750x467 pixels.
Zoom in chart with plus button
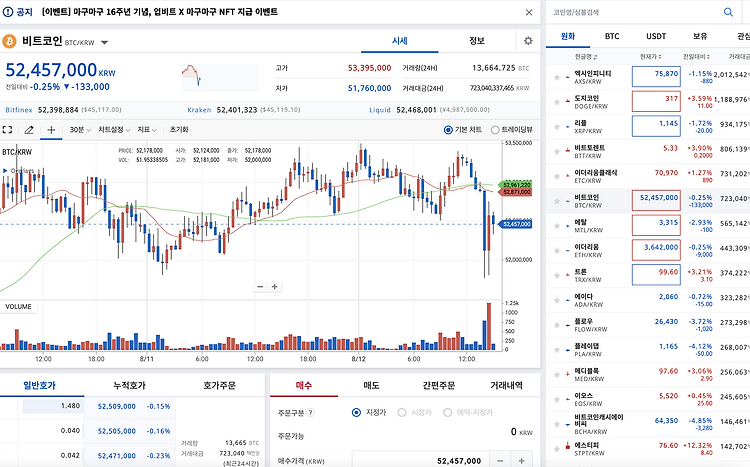coord(275,287)
